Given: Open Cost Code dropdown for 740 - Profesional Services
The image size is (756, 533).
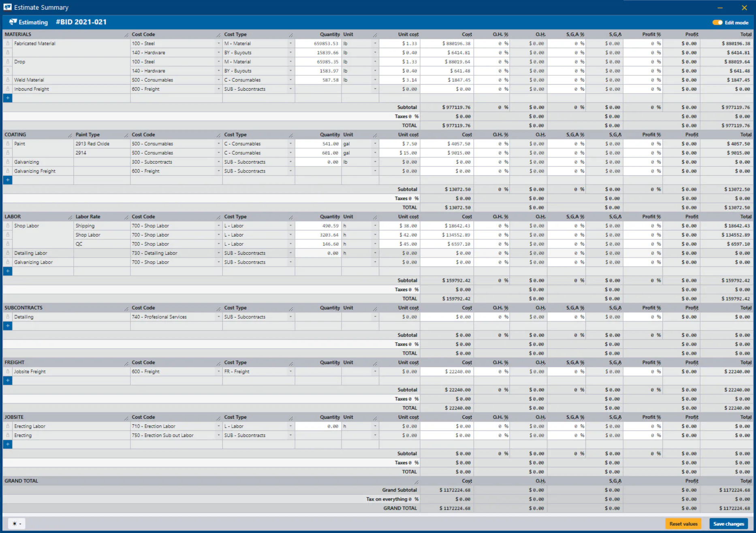Looking at the screenshot, I should 218,317.
